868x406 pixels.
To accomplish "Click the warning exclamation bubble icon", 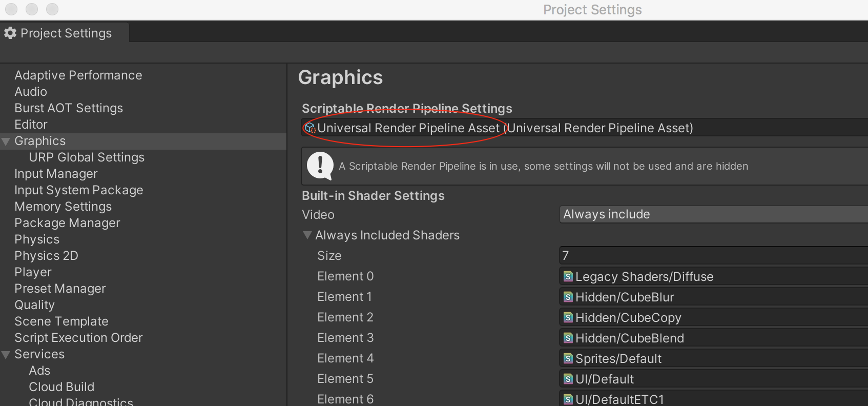I will pyautogui.click(x=320, y=166).
